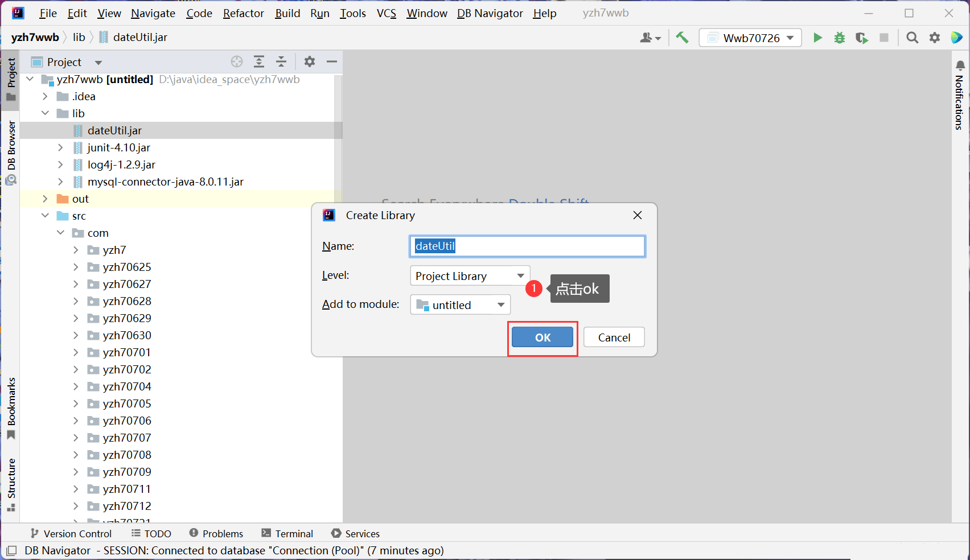Screen dimensions: 970x560
Task: Toggle the DB Browser tool window
Action: pyautogui.click(x=11, y=152)
